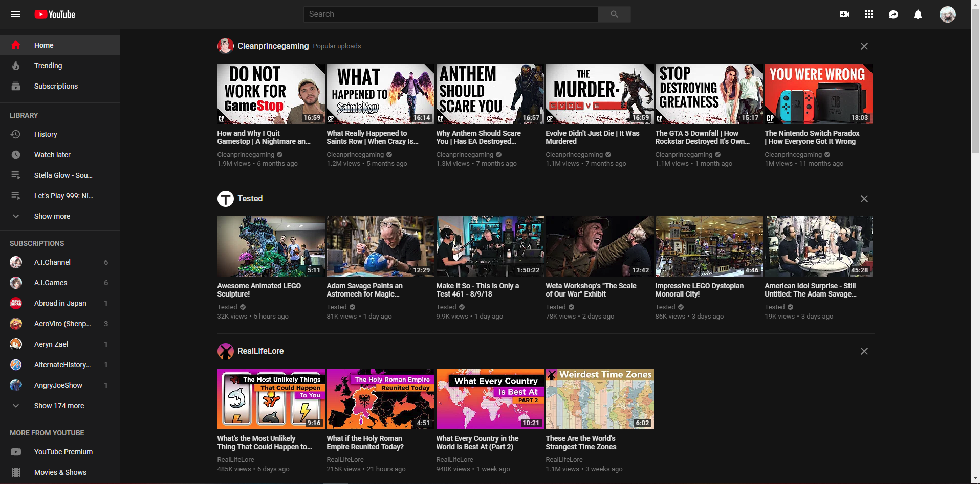The height and width of the screenshot is (484, 980).
Task: Click the YouTube logo
Action: point(55,14)
